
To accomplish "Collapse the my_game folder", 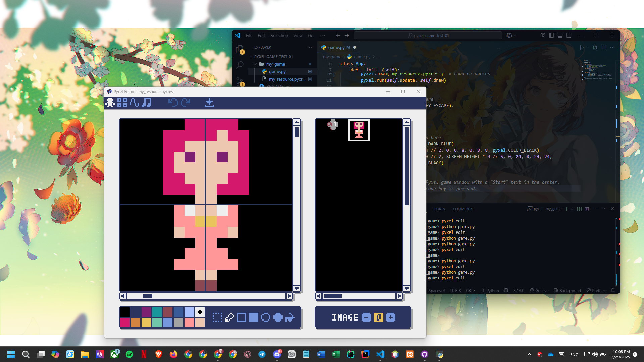I will [275, 64].
